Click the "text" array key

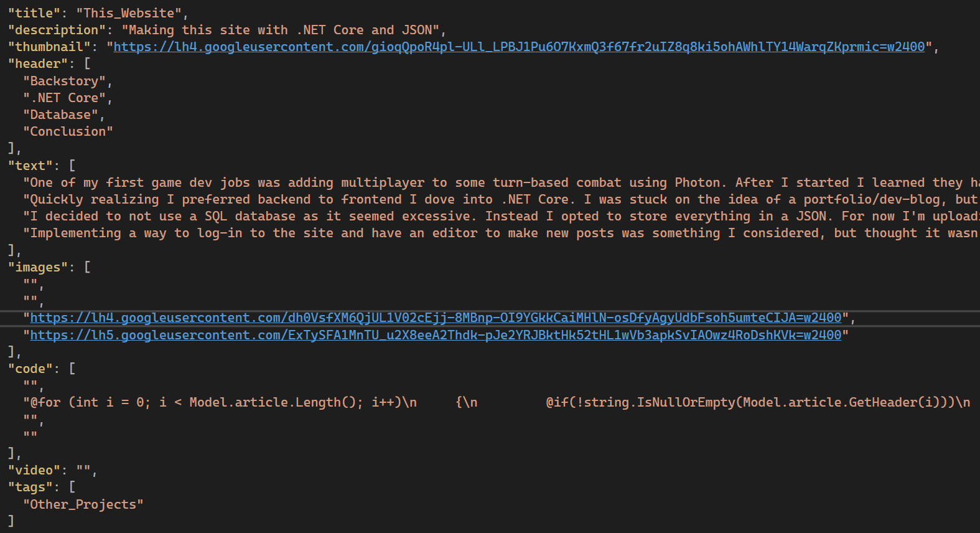[x=30, y=166]
